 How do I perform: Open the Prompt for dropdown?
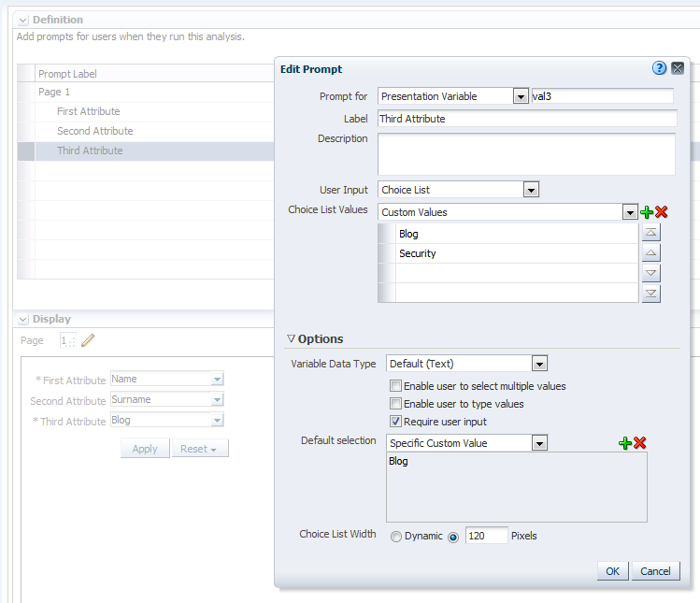tap(521, 96)
